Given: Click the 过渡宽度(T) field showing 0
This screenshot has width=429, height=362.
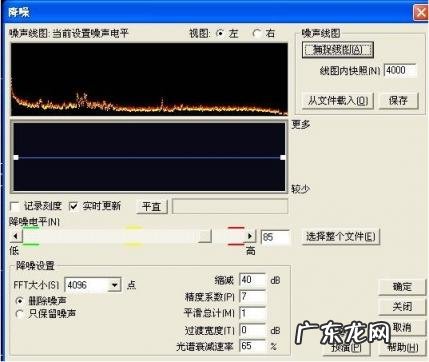Looking at the screenshot, I should tap(252, 330).
